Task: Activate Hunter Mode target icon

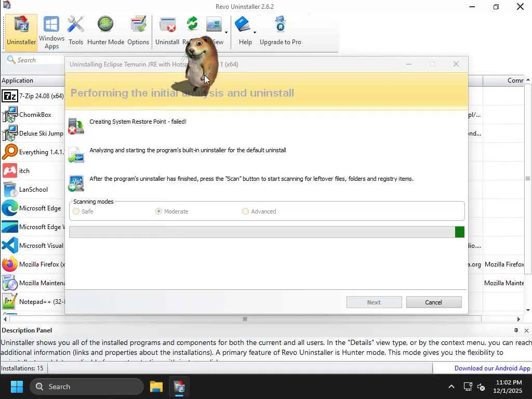Action: click(x=105, y=24)
